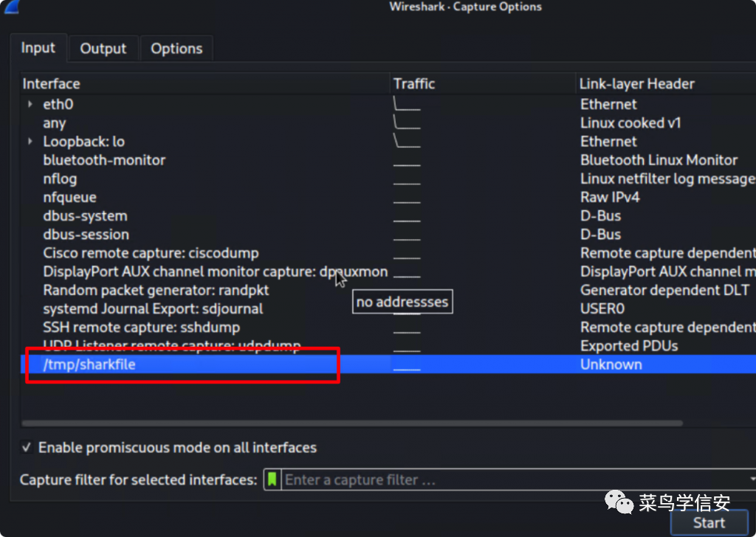The height and width of the screenshot is (537, 756).
Task: Select the eth0 interface
Action: pyautogui.click(x=58, y=104)
